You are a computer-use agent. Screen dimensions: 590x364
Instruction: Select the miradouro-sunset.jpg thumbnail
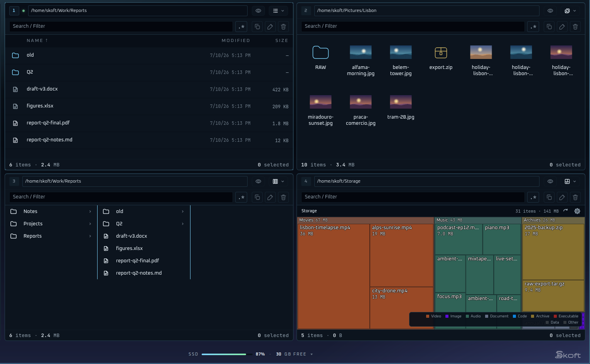pyautogui.click(x=320, y=102)
